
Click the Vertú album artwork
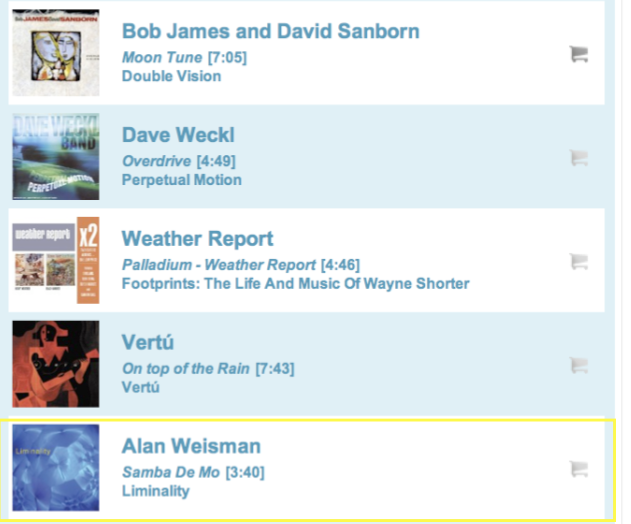click(56, 364)
